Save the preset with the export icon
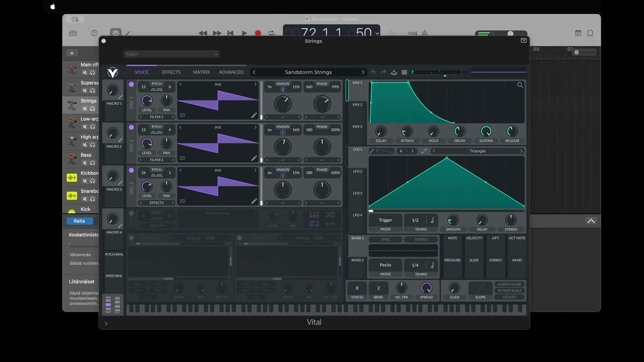Image resolution: width=644 pixels, height=362 pixels. click(394, 72)
